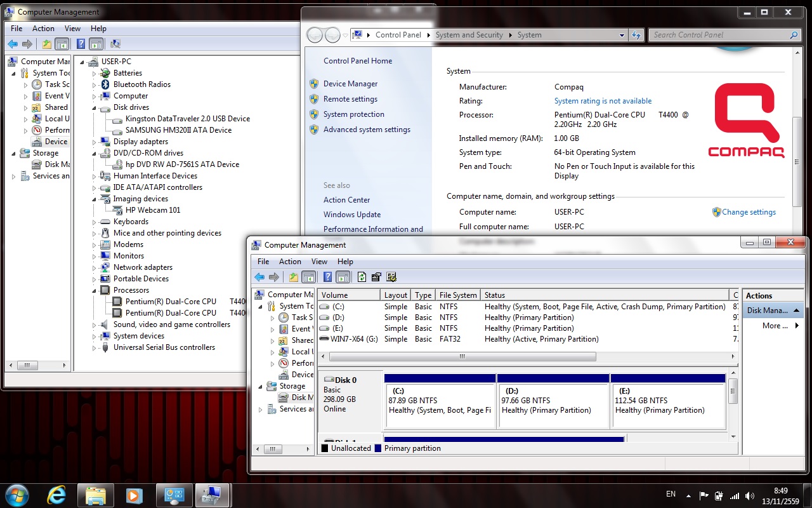Click the Windows Start orb
Viewport: 812px width, 508px height.
17,495
